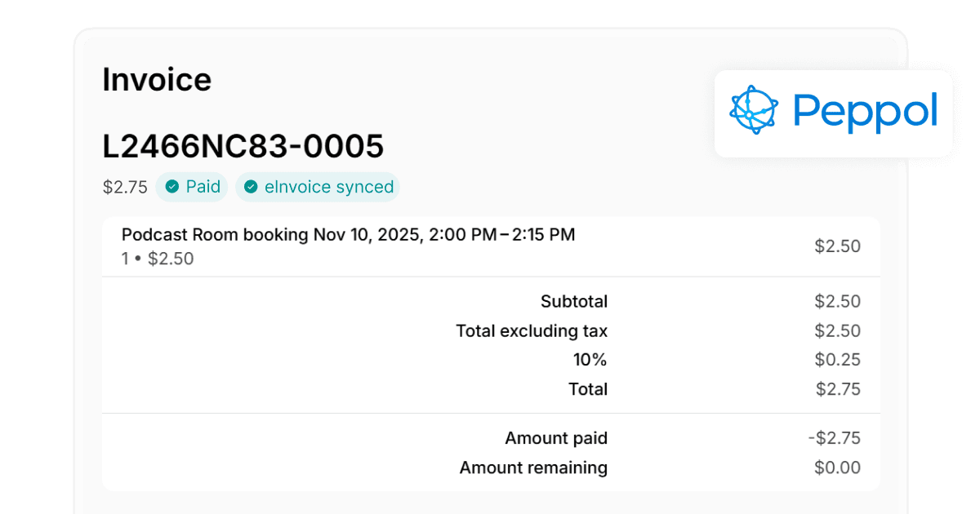Click the 10% tax rate value
This screenshot has width=980, height=514.
point(590,359)
